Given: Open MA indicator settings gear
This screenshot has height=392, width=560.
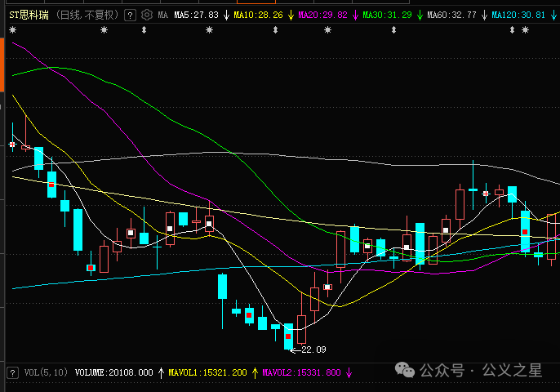Looking at the screenshot, I should [x=146, y=15].
